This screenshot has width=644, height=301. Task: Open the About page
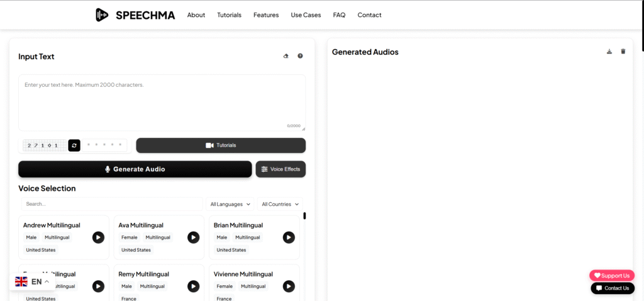(x=196, y=15)
